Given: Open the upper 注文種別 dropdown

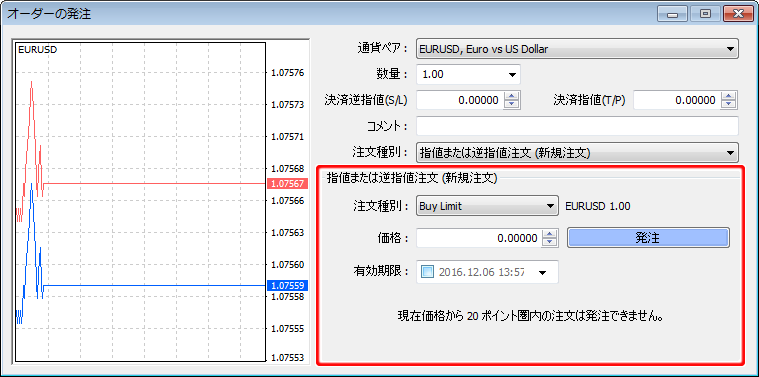Looking at the screenshot, I should [577, 152].
